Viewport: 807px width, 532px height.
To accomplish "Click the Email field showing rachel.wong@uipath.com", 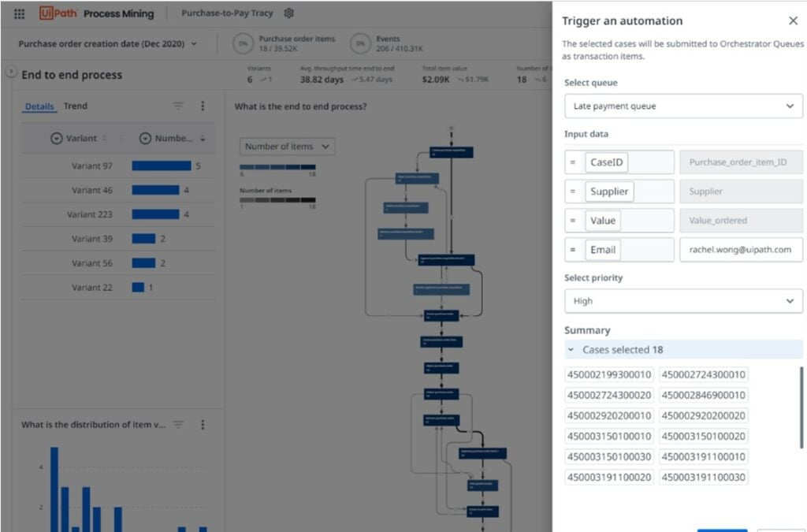I will point(740,249).
